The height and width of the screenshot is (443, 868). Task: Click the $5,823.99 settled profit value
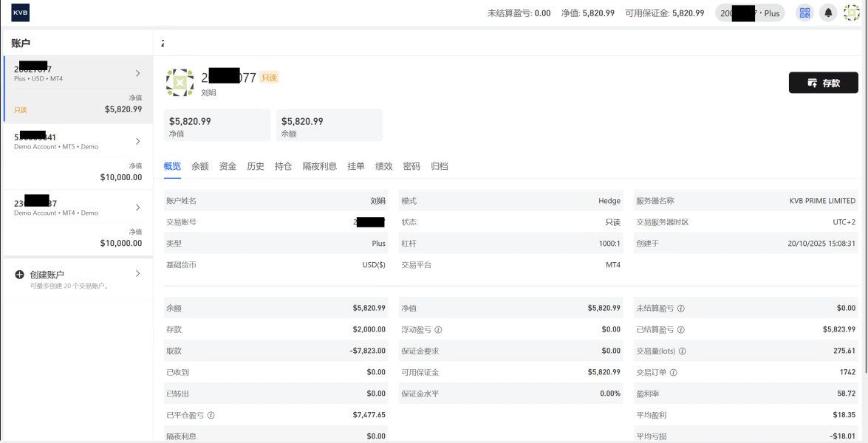[x=839, y=329]
